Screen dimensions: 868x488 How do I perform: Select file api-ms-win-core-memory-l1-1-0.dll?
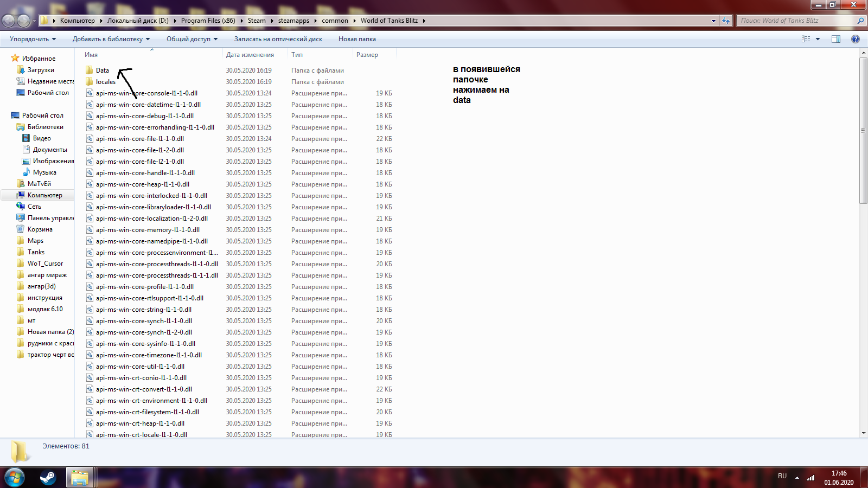(148, 230)
